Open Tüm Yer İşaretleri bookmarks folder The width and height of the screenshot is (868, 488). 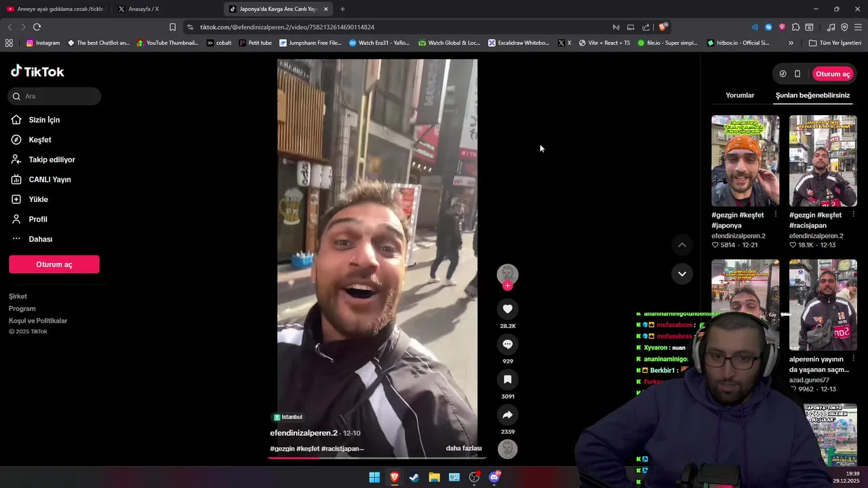(x=835, y=43)
